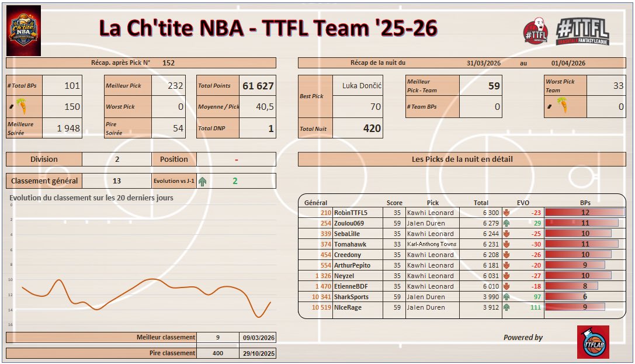Click the Best Pick name Luka Dončić
635x364 pixels.
point(362,85)
